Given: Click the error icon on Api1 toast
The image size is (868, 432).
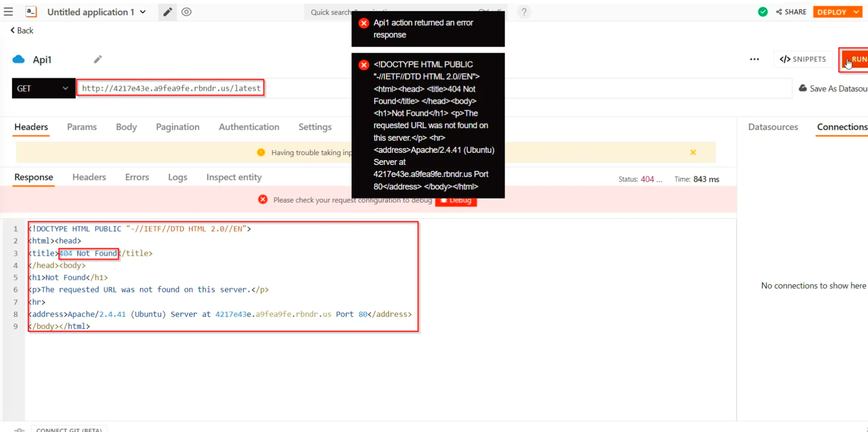Looking at the screenshot, I should tap(364, 23).
